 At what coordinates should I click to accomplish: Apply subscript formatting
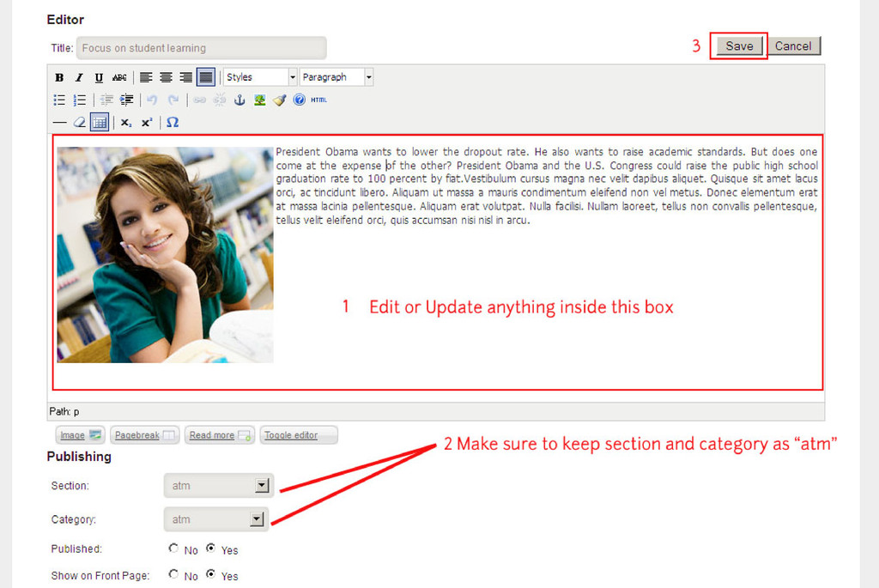126,122
